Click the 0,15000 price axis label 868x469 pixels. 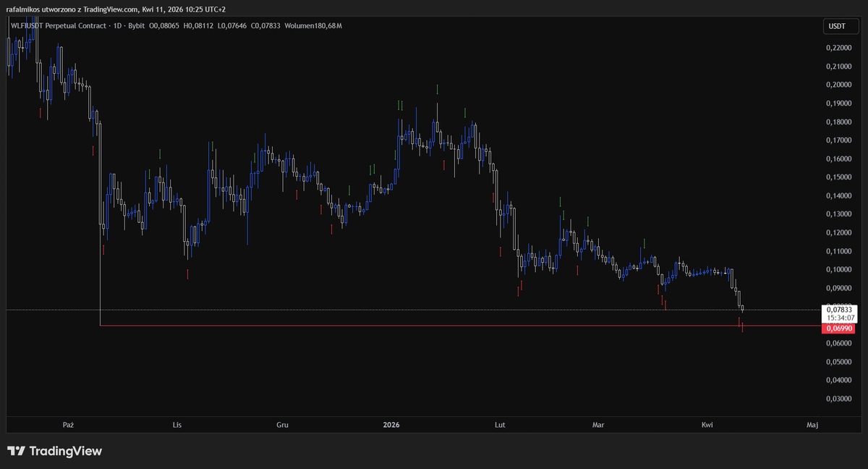(838, 177)
